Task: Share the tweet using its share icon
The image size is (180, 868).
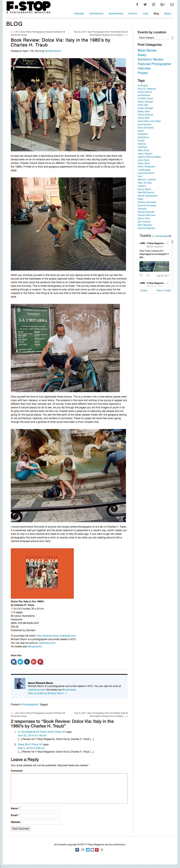Action: [x=148, y=275]
